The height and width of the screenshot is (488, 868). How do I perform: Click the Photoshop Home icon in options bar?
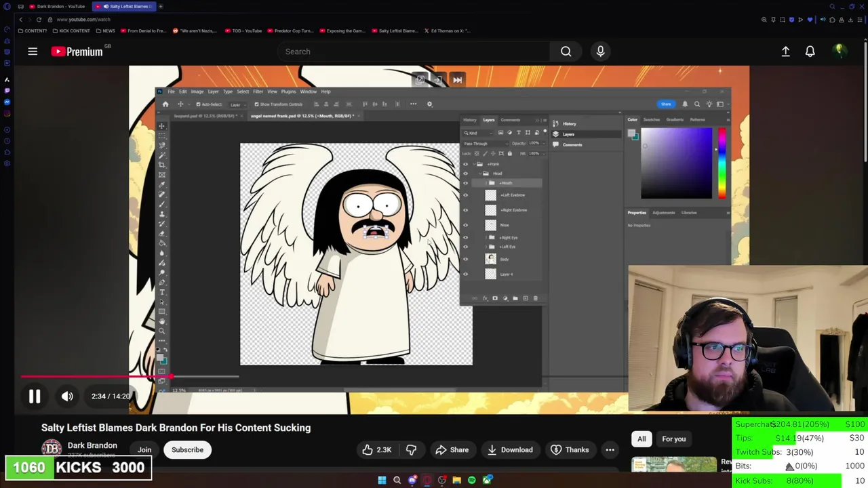click(165, 104)
